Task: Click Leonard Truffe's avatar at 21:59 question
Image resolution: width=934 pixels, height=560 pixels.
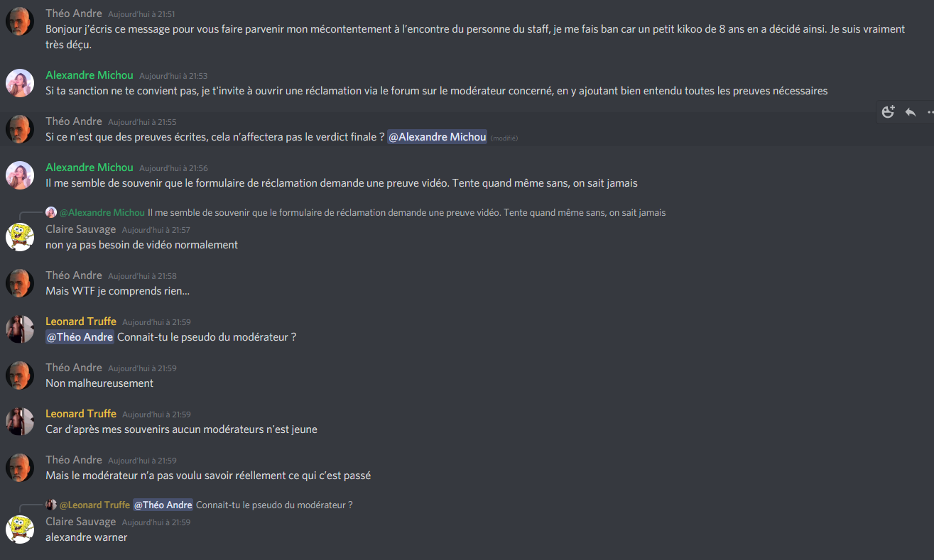Action: [x=20, y=329]
